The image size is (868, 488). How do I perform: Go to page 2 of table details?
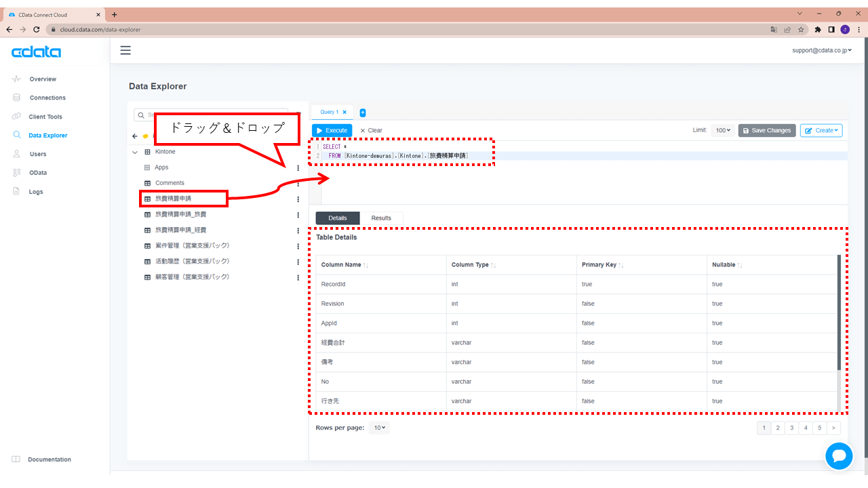tap(778, 428)
